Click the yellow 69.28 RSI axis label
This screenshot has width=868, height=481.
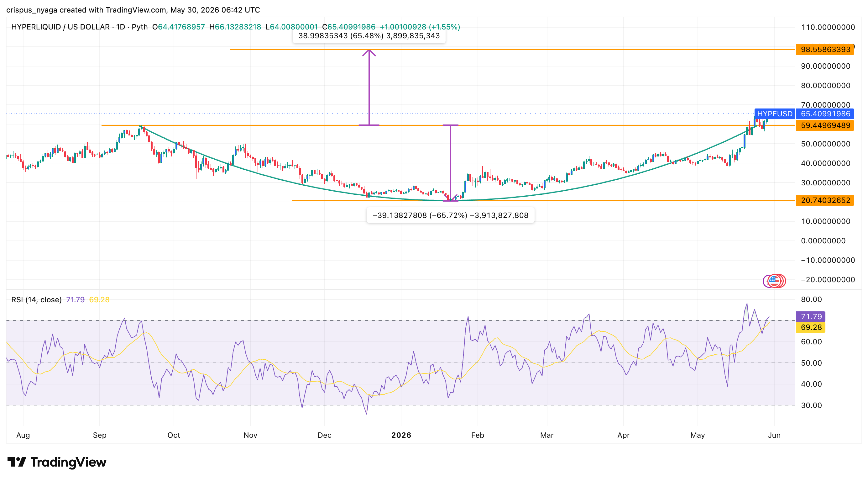(x=811, y=327)
